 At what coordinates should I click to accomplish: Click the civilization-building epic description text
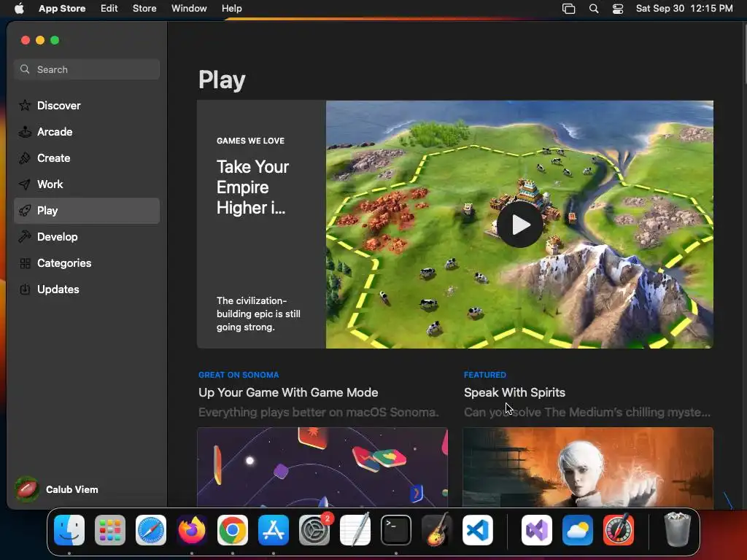[x=259, y=314]
